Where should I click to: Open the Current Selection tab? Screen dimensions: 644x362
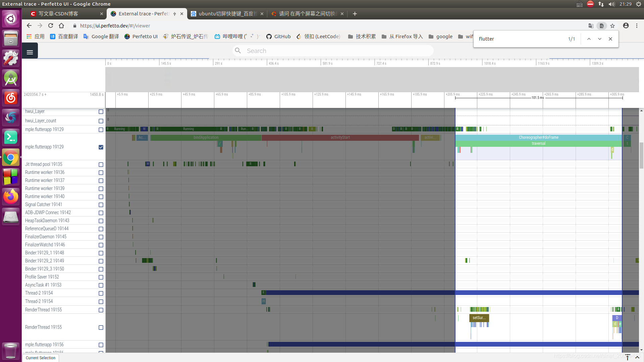click(x=41, y=358)
